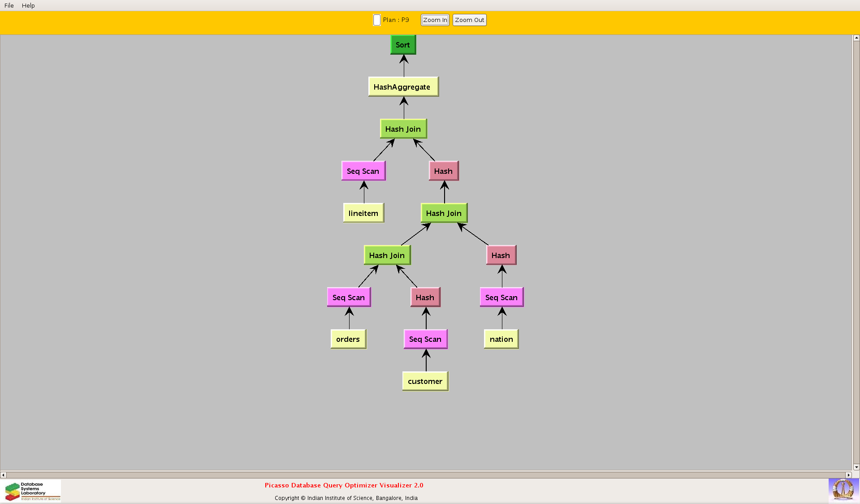Click the scroll up arrow on vertical scrollbar
The image size is (860, 504).
click(x=856, y=38)
